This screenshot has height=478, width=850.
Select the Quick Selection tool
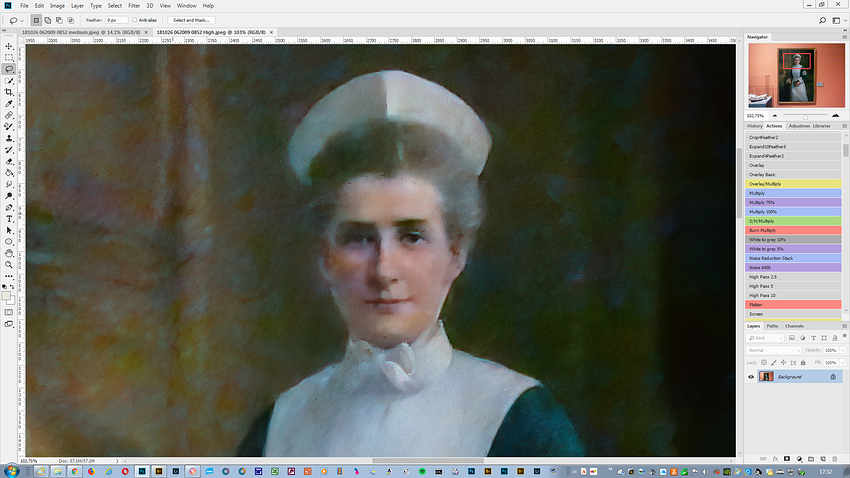pyautogui.click(x=9, y=81)
